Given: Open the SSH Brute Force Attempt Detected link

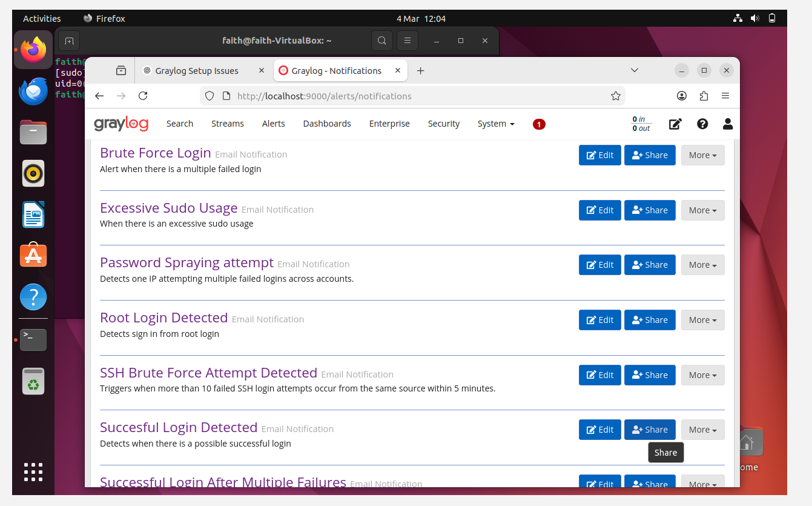Looking at the screenshot, I should 208,373.
